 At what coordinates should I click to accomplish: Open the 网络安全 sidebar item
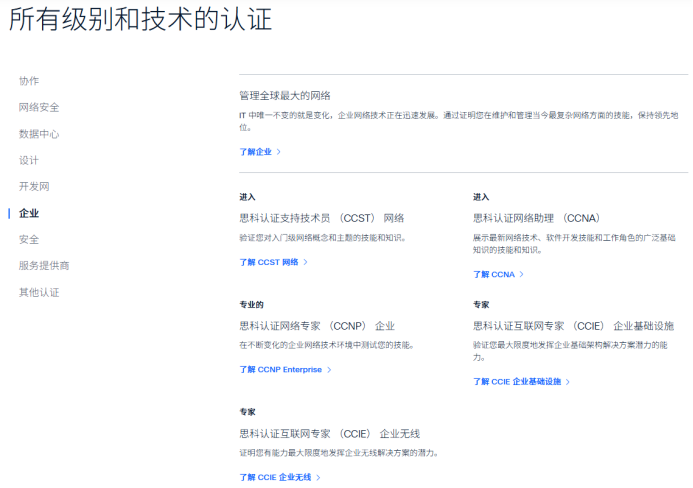[39, 107]
